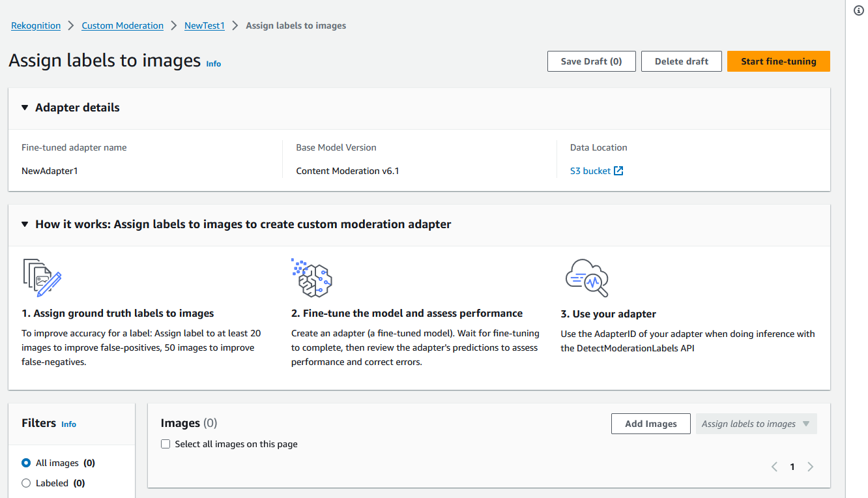Choose the All images filter option
The image size is (868, 498).
coord(25,463)
